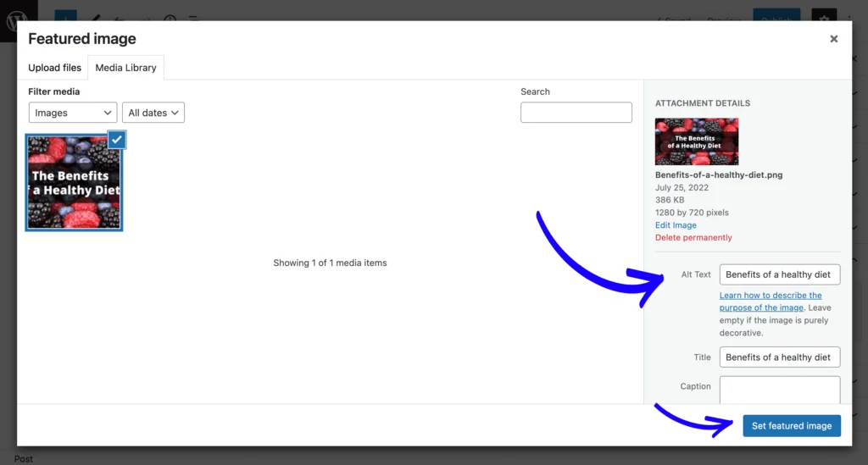Deselect image using the blue checkmark badge
The height and width of the screenshot is (465, 868).
pyautogui.click(x=116, y=140)
